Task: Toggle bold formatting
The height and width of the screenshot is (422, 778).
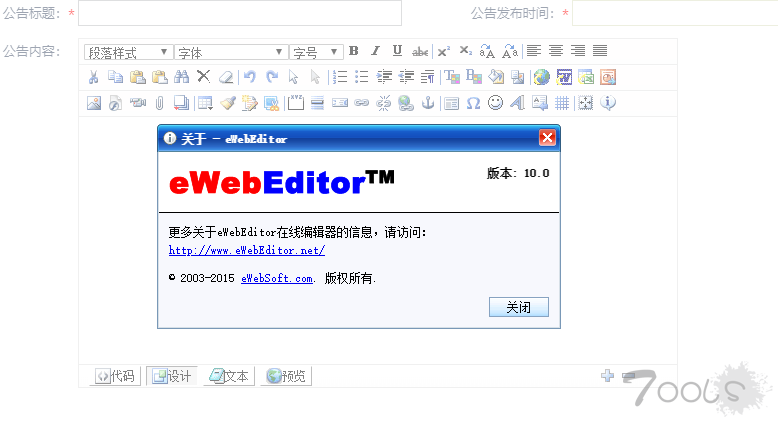Action: 354,51
